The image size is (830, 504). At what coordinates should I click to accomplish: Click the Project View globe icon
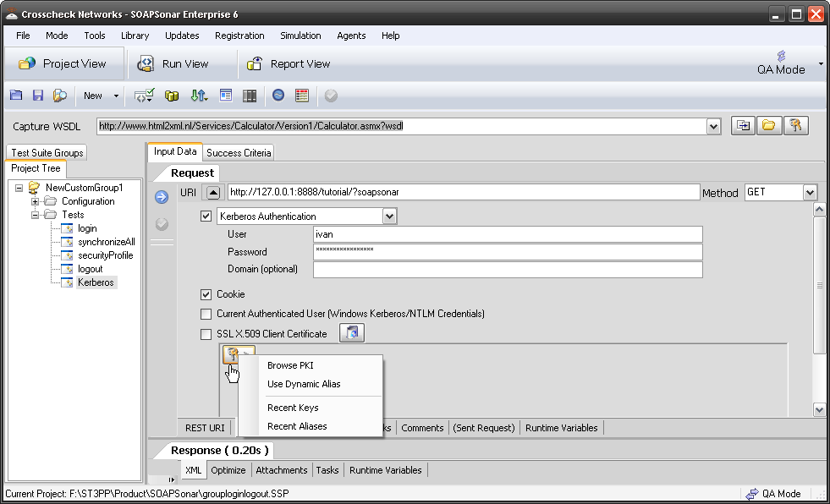(x=27, y=63)
